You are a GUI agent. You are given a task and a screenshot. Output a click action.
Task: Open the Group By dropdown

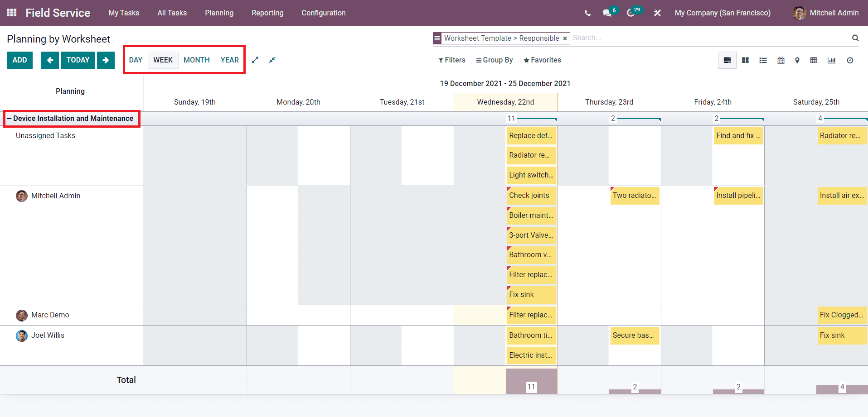(x=494, y=60)
